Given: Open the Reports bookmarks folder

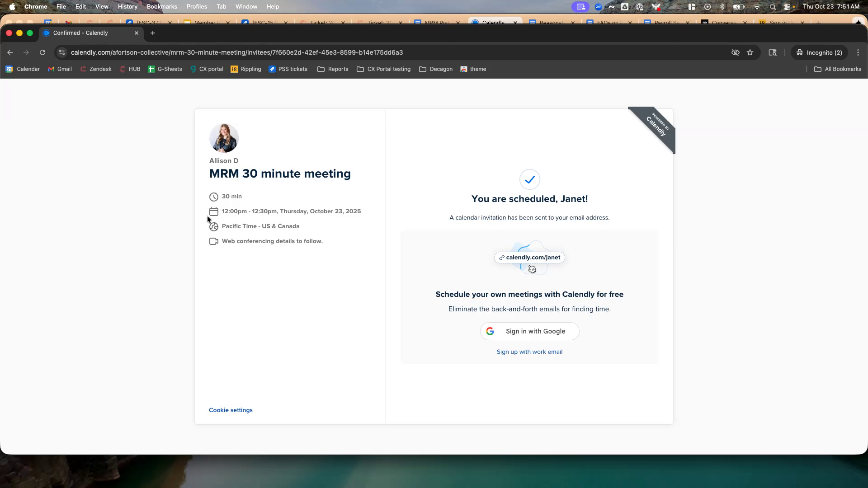Looking at the screenshot, I should click(333, 69).
